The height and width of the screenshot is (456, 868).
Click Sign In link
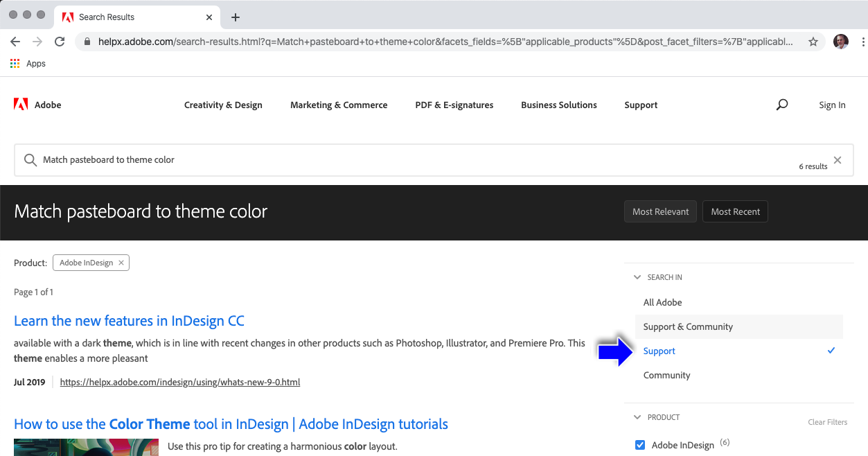click(832, 105)
